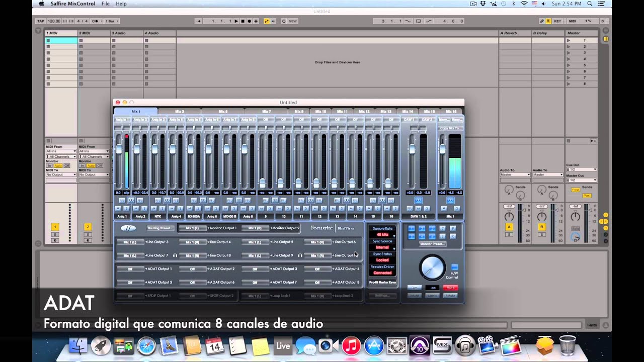This screenshot has width=644, height=362.
Task: Open DAW 1 input source selector
Action: (409, 120)
